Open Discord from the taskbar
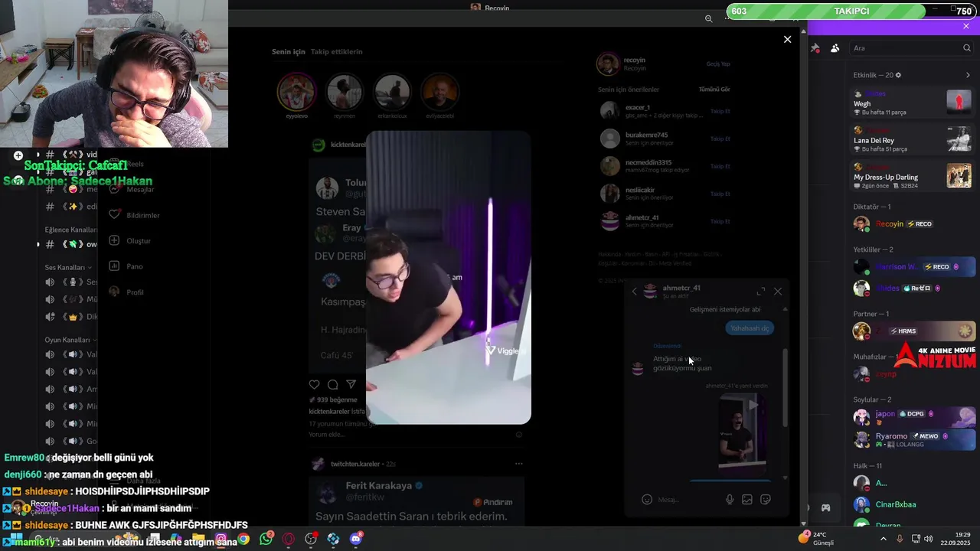Screen dimensions: 980x551 pos(356,539)
